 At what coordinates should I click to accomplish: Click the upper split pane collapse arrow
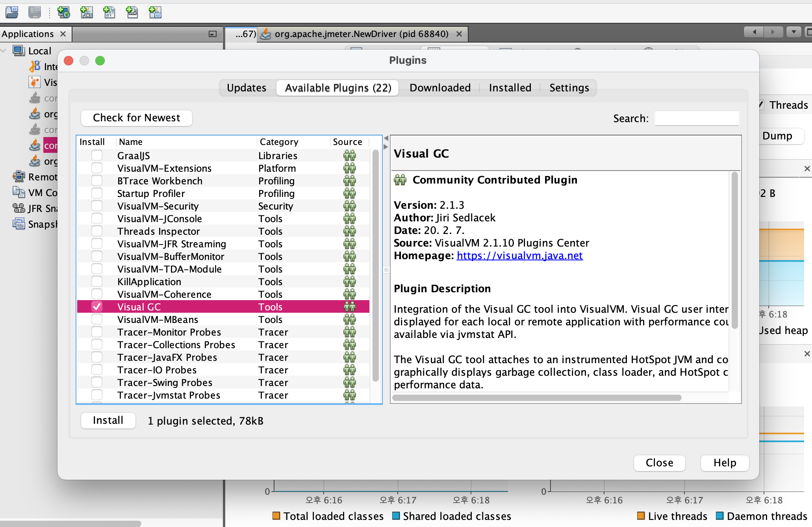[x=386, y=138]
